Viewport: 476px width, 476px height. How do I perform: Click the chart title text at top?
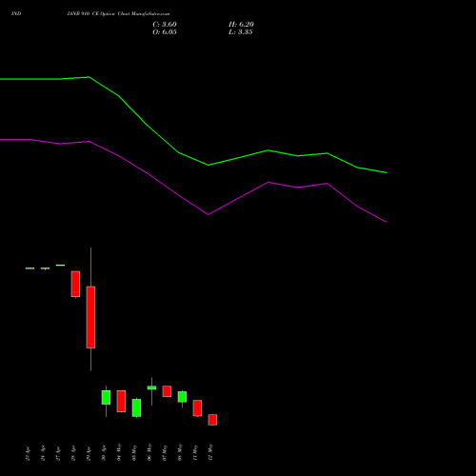tap(118, 14)
